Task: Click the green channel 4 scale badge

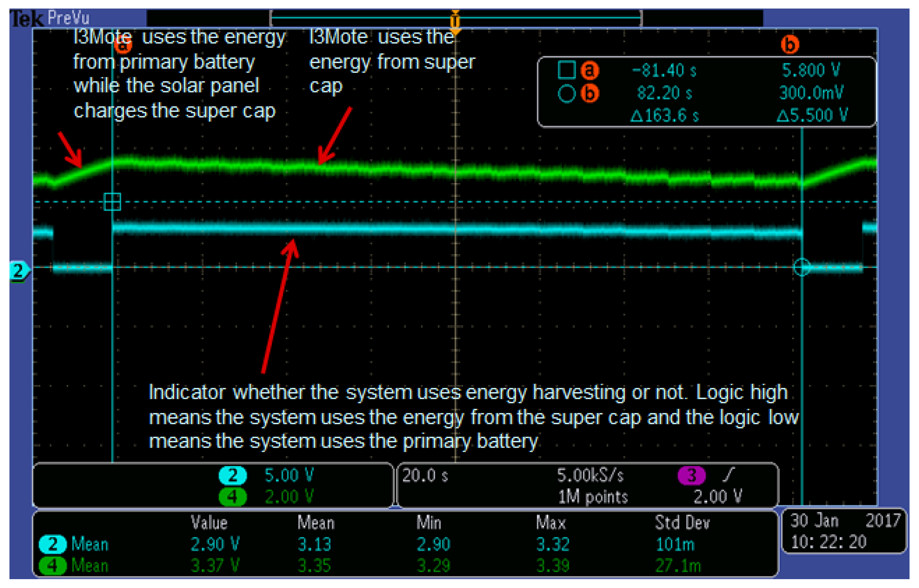Action: (x=232, y=497)
